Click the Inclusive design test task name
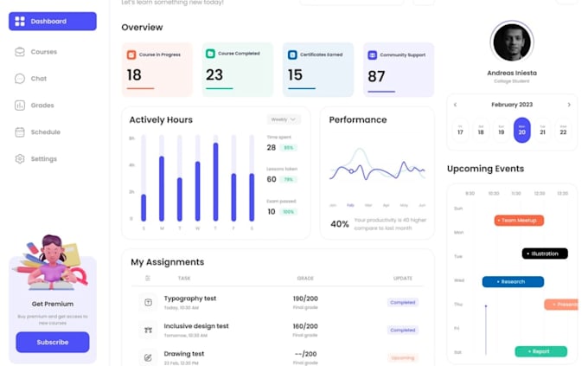The image size is (588, 366). [196, 326]
